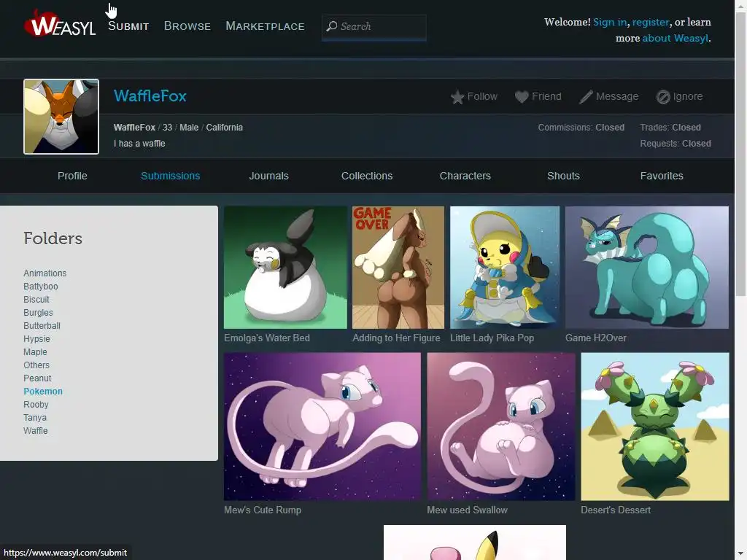Click the Trades: Closed status text
The width and height of the screenshot is (747, 560).
[x=670, y=128]
